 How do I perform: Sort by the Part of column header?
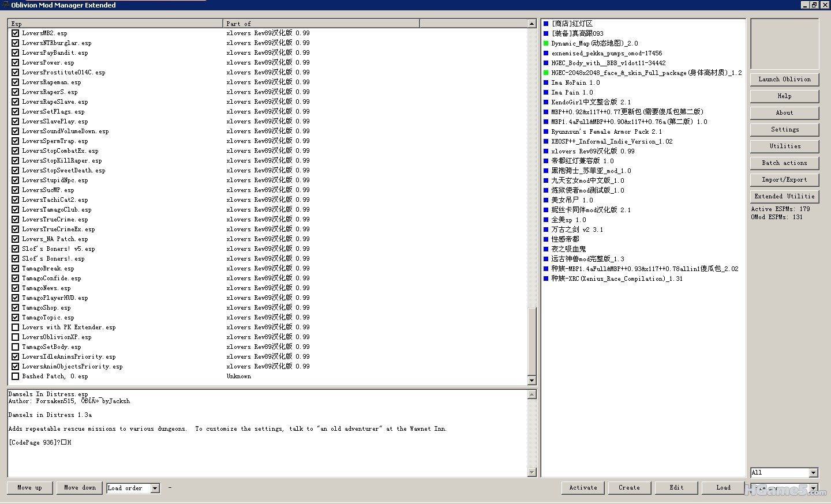click(321, 24)
